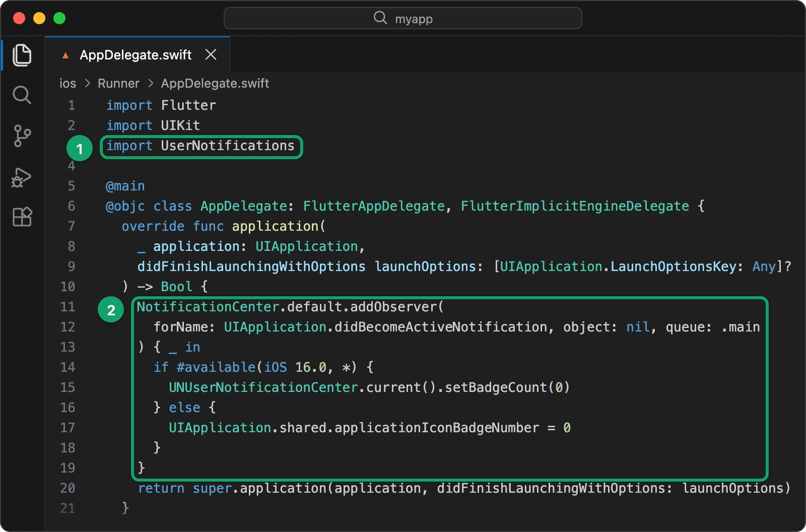Click line number 21 in gutter

tap(68, 508)
